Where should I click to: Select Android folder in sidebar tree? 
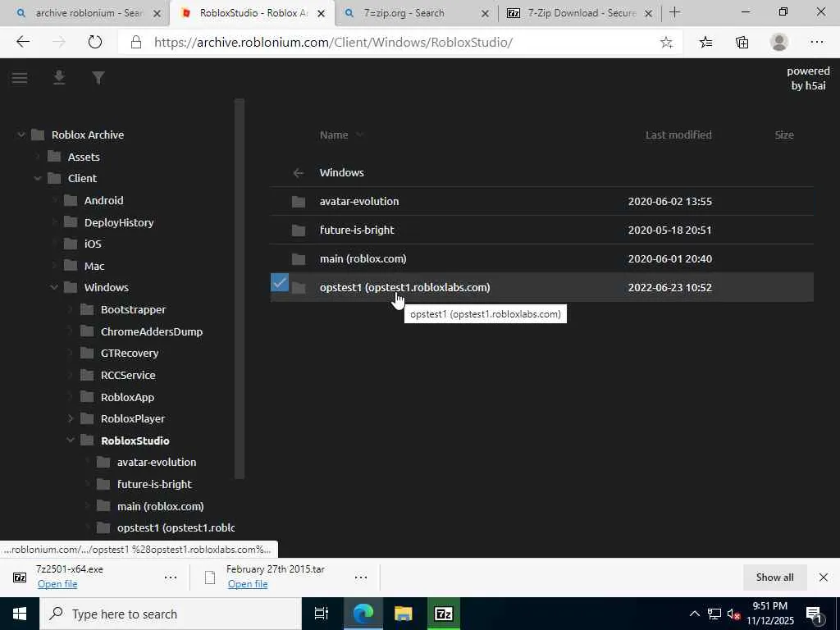coord(104,200)
